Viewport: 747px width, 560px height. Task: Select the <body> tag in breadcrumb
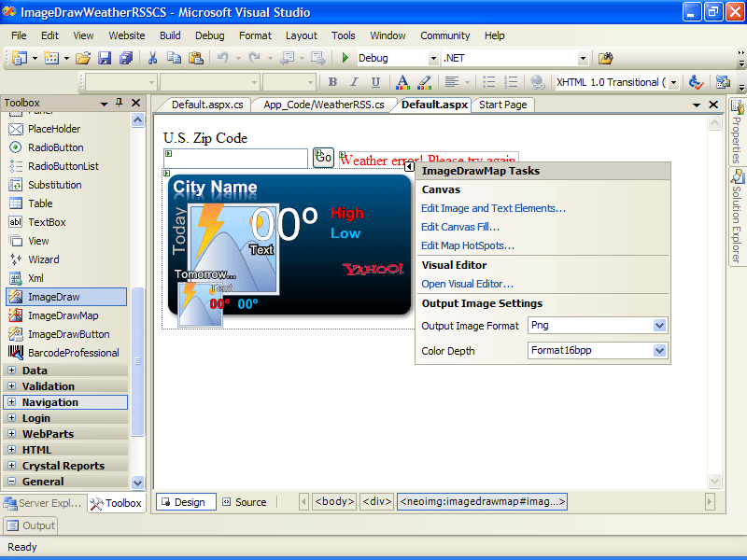pyautogui.click(x=334, y=501)
